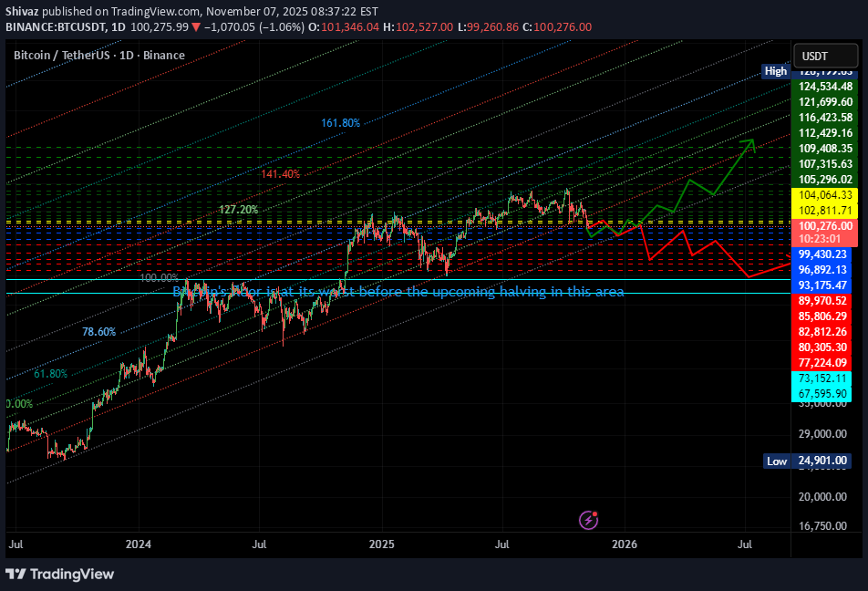Click the 161.80% Fibonacci level label
868x591 pixels.
[340, 123]
